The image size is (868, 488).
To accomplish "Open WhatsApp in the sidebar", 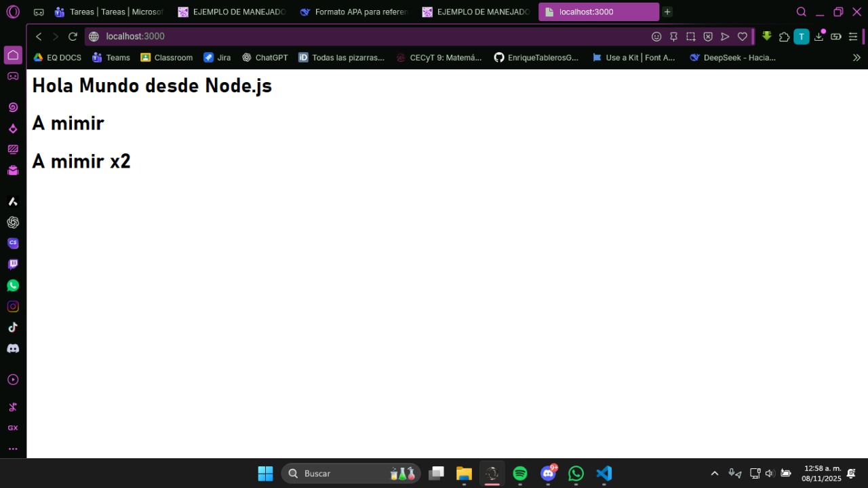I will coord(13,285).
